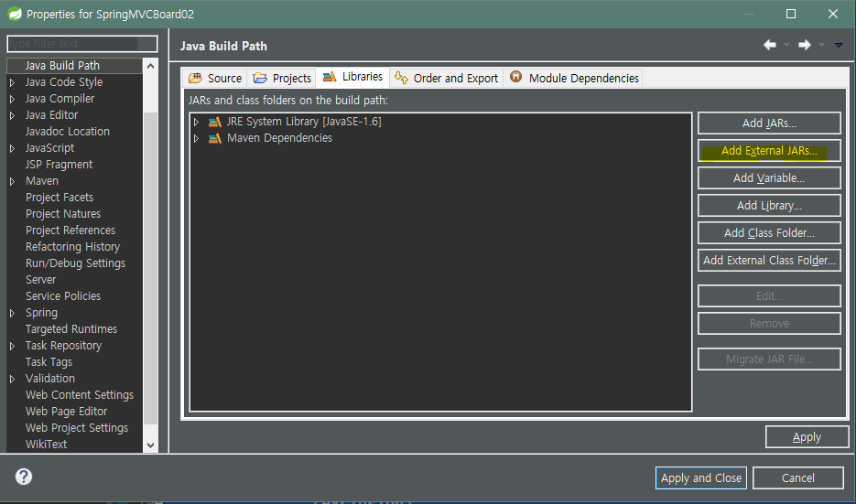This screenshot has height=504, width=856.
Task: Click Apply and Close button
Action: coord(701,477)
